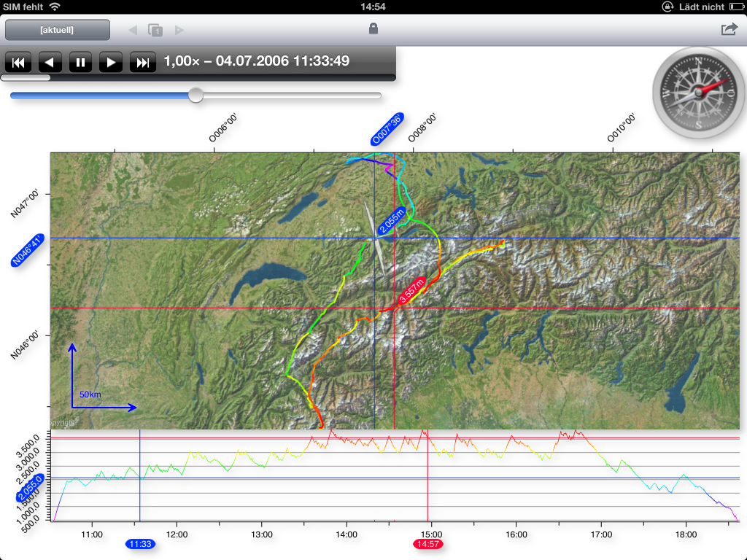Tap the 14:54 clock in status bar
The image size is (747, 560).
(x=373, y=7)
